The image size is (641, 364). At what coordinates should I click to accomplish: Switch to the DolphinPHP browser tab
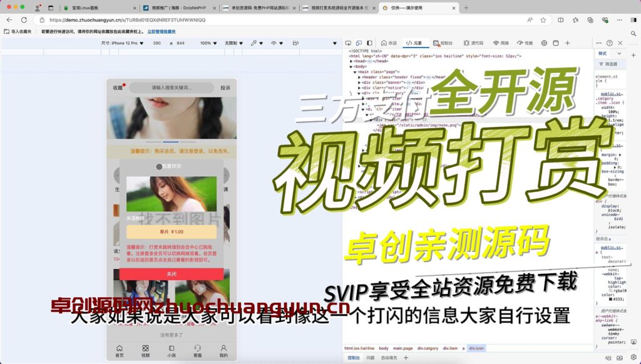click(x=180, y=8)
